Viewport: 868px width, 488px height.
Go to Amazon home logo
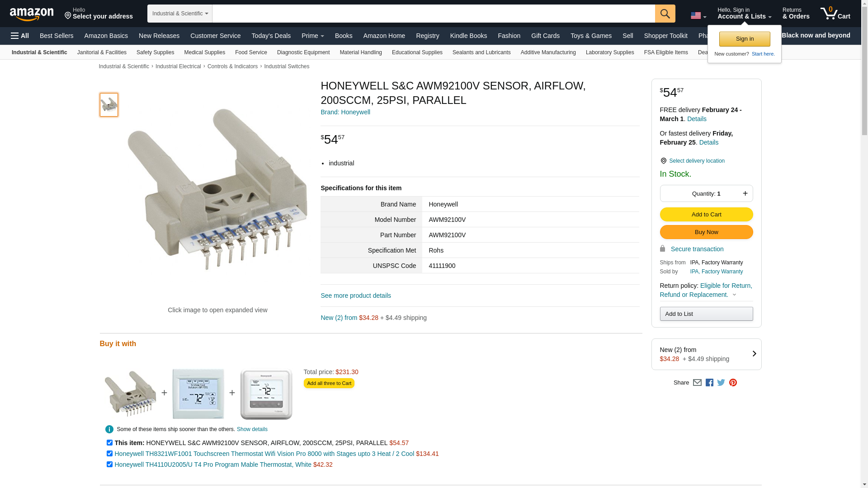pyautogui.click(x=32, y=14)
